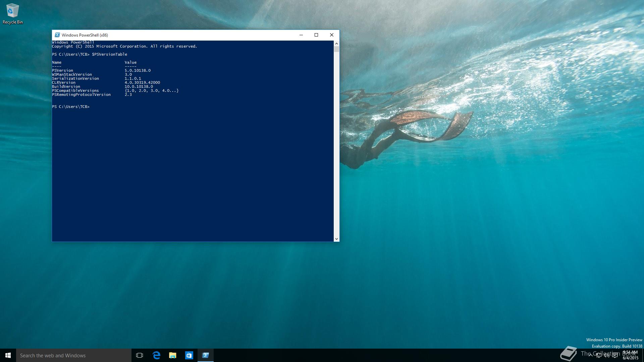Launch Microsoft Edge from the taskbar
This screenshot has width=644, height=362.
(x=156, y=355)
